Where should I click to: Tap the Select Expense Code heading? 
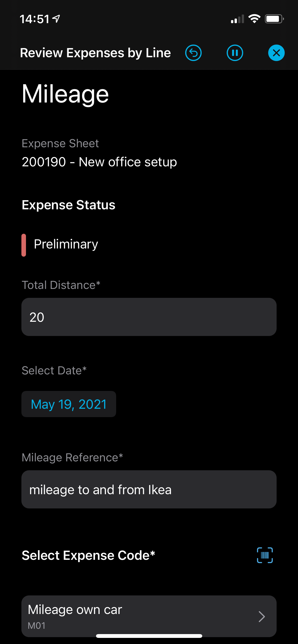tap(88, 555)
